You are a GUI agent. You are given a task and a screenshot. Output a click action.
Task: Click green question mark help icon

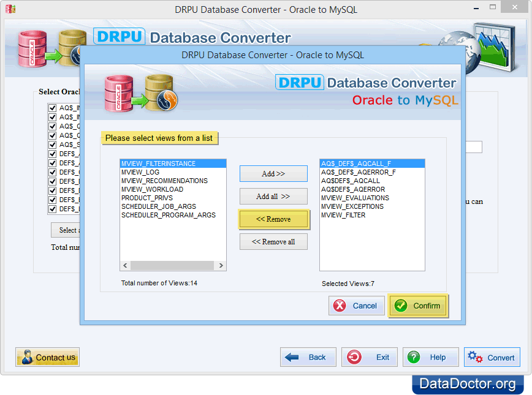point(414,357)
